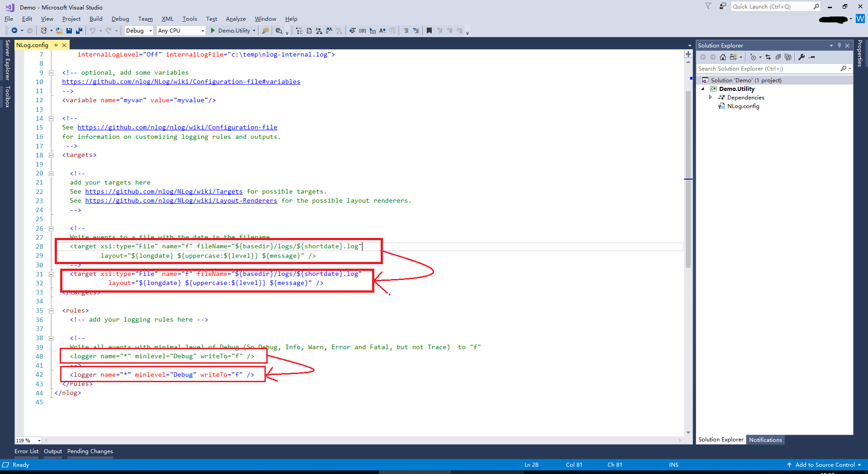The height and width of the screenshot is (474, 868).
Task: Open the Error List tab
Action: pyautogui.click(x=26, y=451)
